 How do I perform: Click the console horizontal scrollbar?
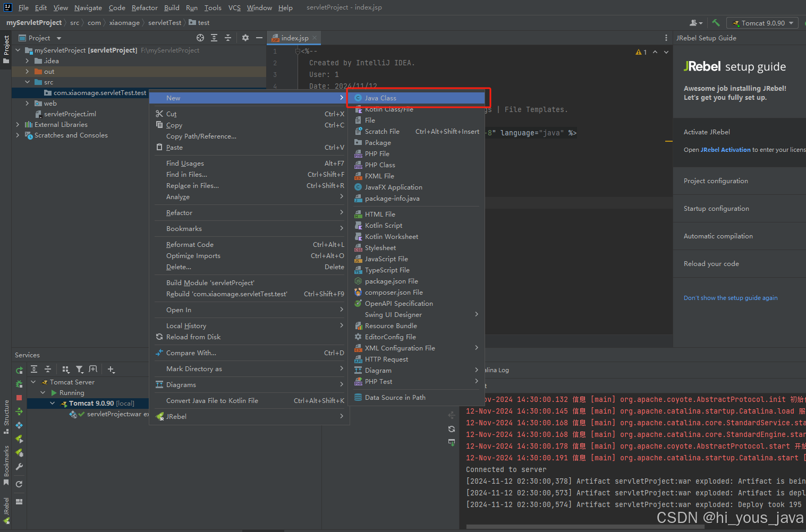(585, 527)
